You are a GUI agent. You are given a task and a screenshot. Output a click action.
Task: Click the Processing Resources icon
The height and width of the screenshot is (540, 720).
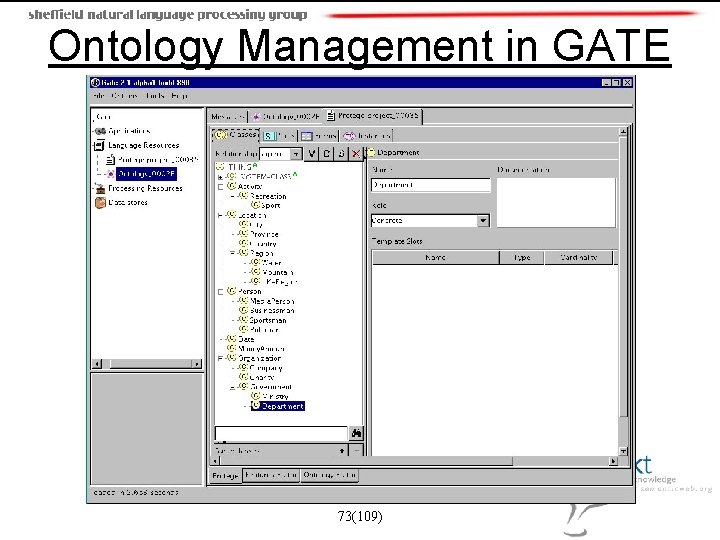point(100,188)
